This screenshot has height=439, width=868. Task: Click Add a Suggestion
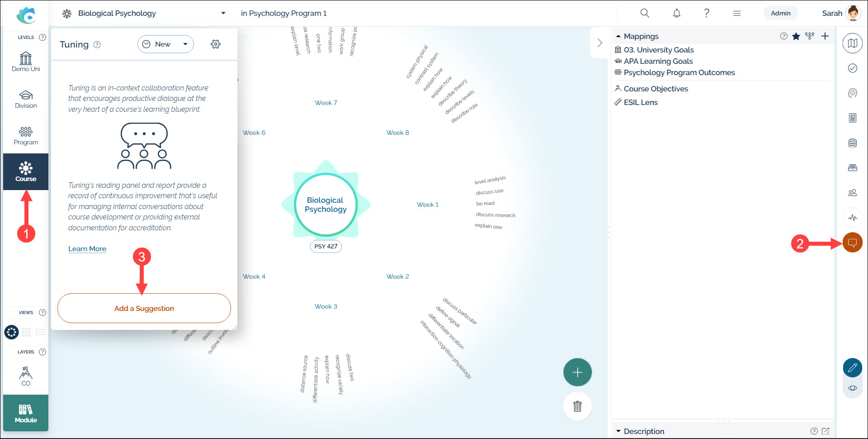coord(144,308)
